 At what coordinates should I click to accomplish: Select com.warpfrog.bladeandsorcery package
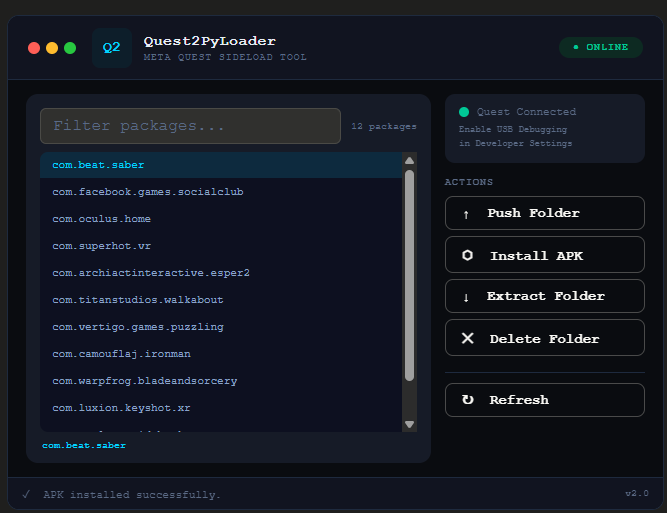221,381
